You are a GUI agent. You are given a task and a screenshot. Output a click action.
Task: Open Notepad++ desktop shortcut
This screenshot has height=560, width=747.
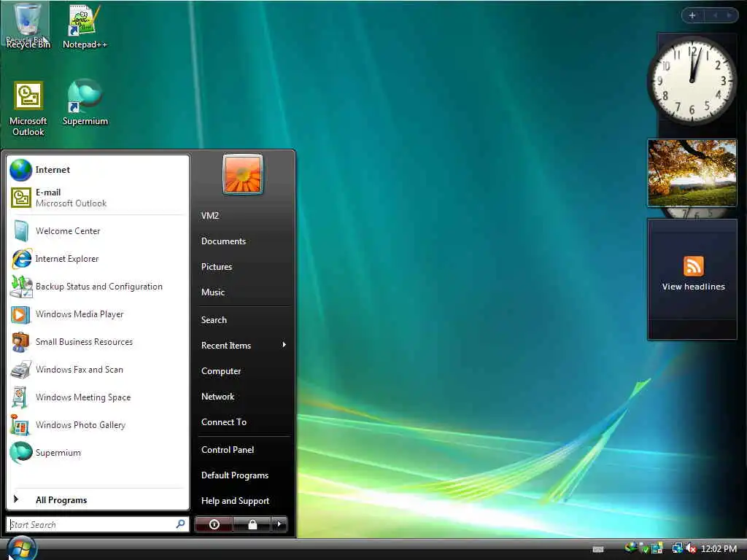85,26
